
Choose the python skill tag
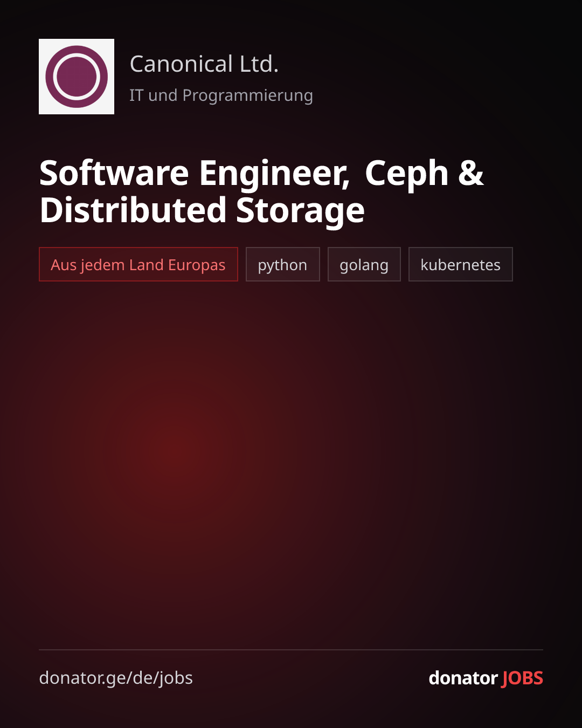(283, 264)
